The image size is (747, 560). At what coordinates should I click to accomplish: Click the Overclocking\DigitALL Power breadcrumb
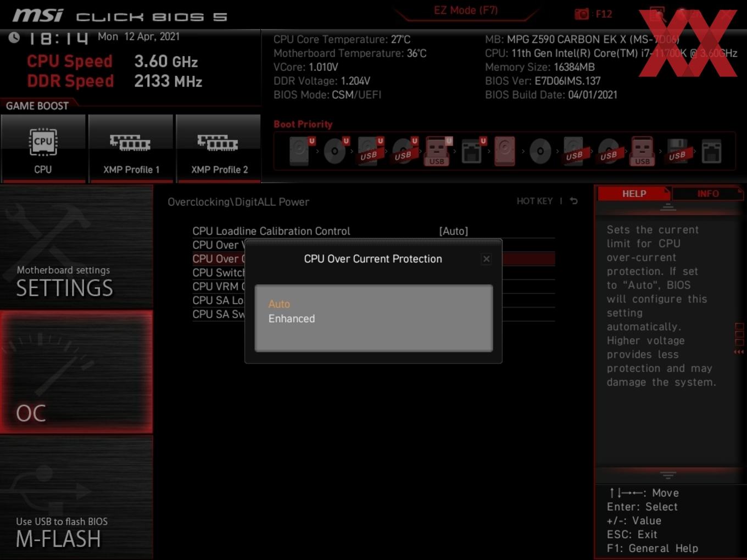point(238,201)
